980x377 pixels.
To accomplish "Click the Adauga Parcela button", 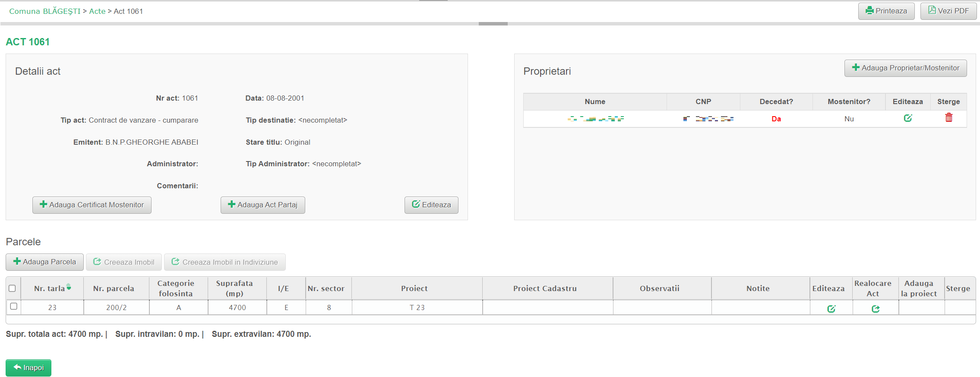I will click(x=44, y=262).
